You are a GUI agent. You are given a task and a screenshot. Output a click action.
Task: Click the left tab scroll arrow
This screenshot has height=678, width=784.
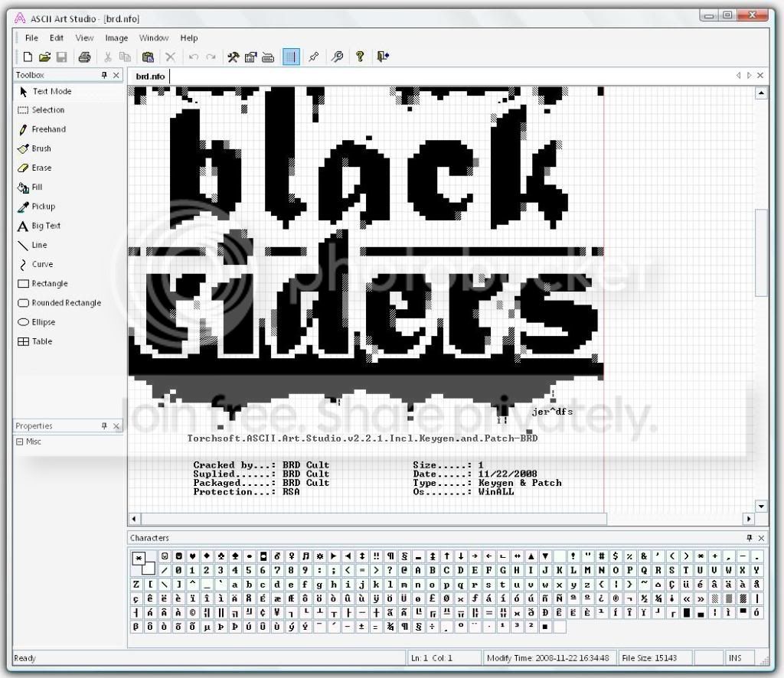(x=738, y=76)
